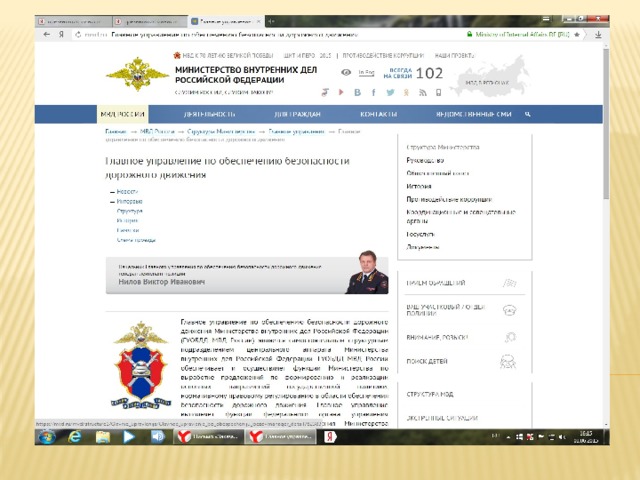
Task: Click the Russia map МВД в регионах
Action: pyautogui.click(x=489, y=77)
